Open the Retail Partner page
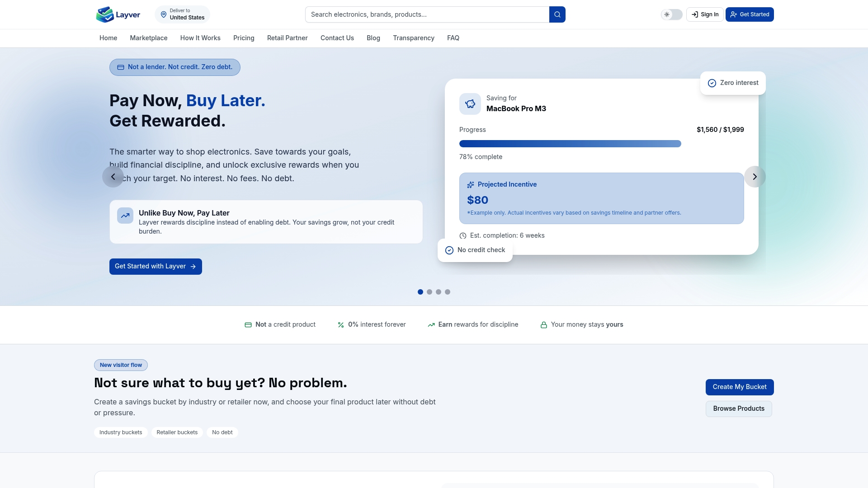868x488 pixels. coord(288,38)
